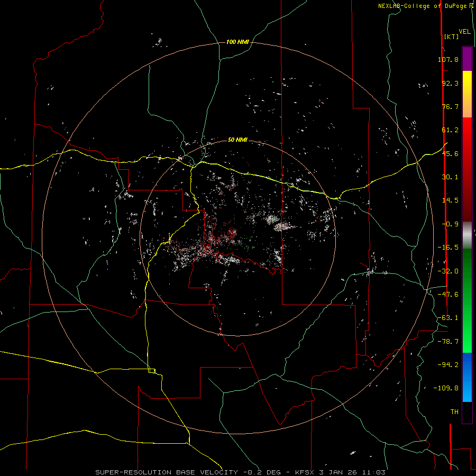Image resolution: width=476 pixels, height=476 pixels.
Task: Click the yellow-orange segment of the color bar
Action: coord(467,94)
